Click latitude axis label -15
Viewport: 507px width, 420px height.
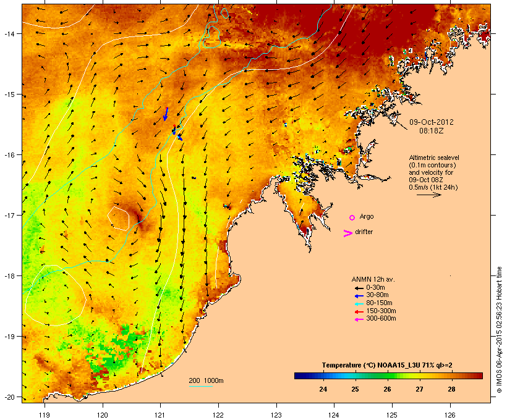9,94
